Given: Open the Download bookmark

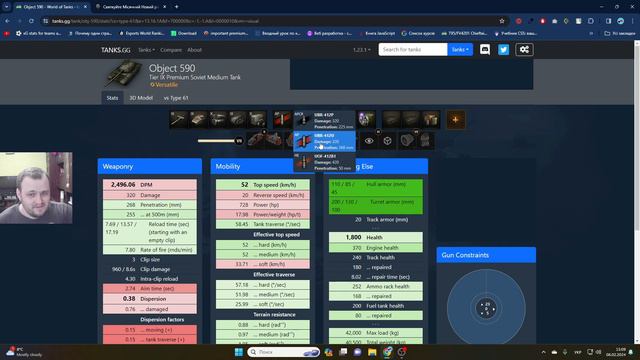Looking at the screenshot, I should click(x=184, y=33).
